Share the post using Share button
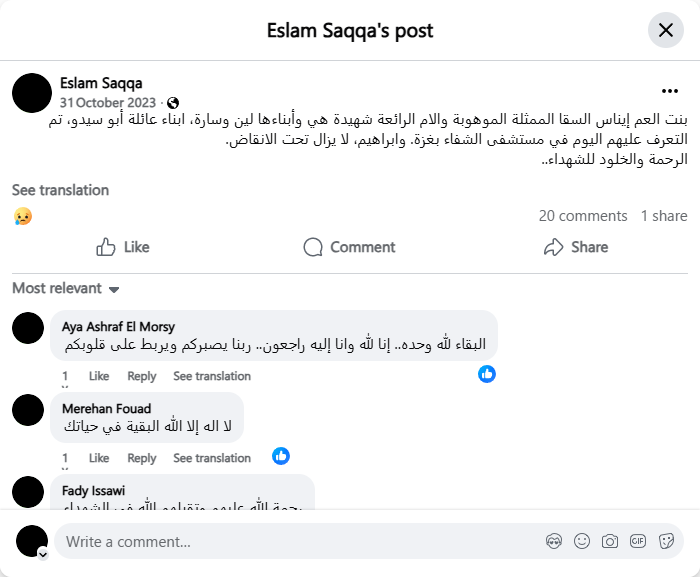Image resolution: width=700 pixels, height=577 pixels. [x=576, y=247]
